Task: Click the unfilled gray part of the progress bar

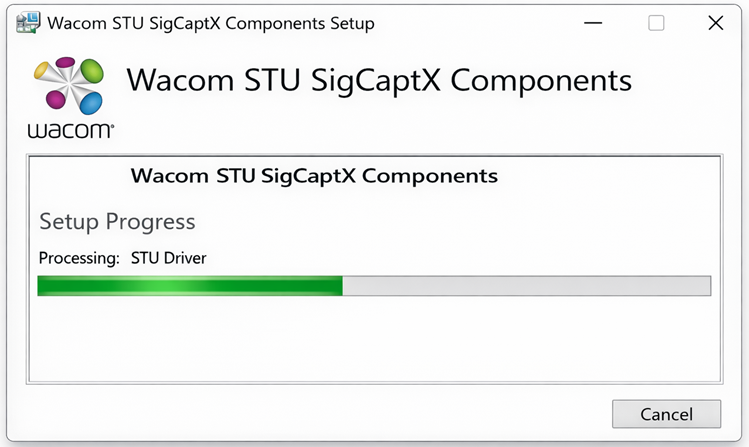Action: coord(525,286)
